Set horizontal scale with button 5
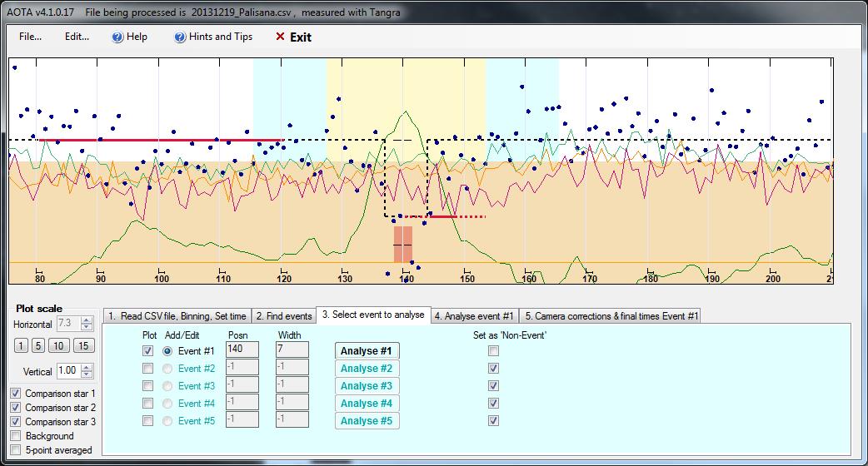This screenshot has width=868, height=466. coord(37,345)
